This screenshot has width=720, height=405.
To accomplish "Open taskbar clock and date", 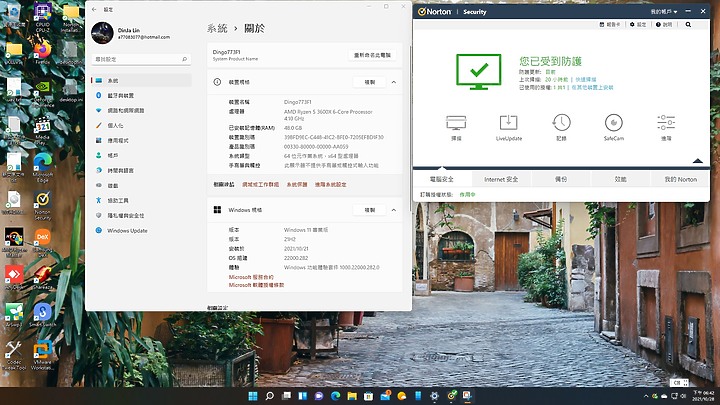I will (x=703, y=396).
